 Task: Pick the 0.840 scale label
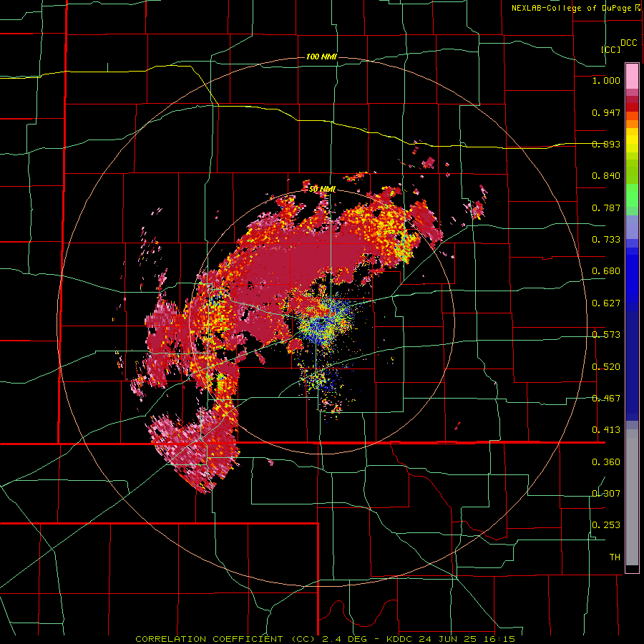tap(606, 176)
